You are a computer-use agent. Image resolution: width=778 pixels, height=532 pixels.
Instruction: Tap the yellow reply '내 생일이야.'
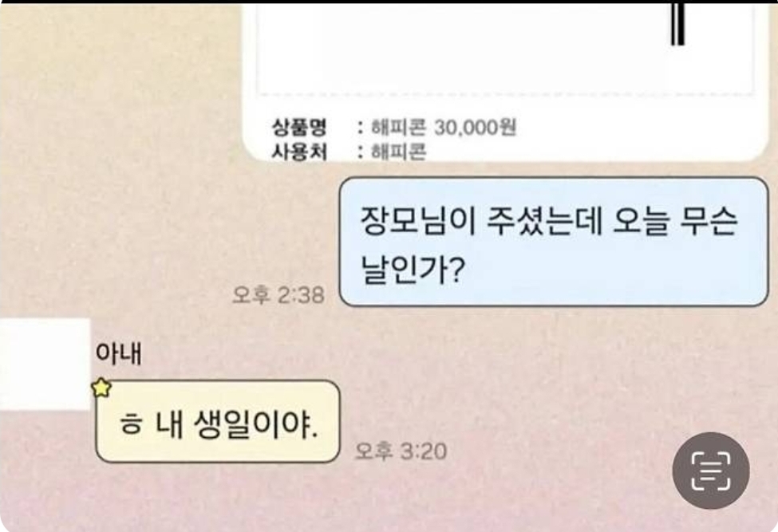(x=218, y=421)
